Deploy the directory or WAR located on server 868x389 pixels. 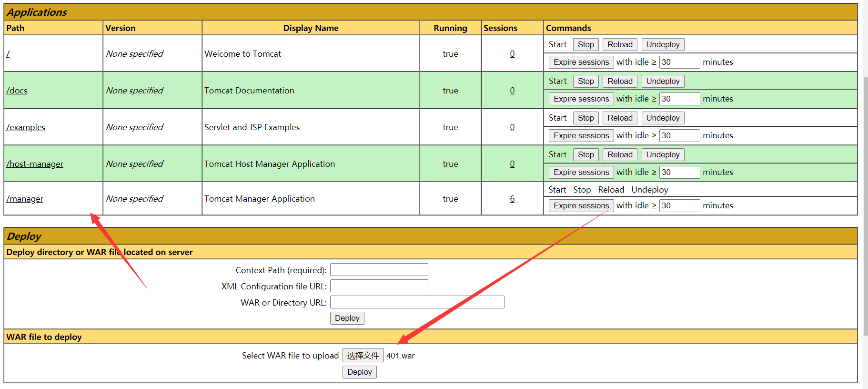pyautogui.click(x=347, y=318)
